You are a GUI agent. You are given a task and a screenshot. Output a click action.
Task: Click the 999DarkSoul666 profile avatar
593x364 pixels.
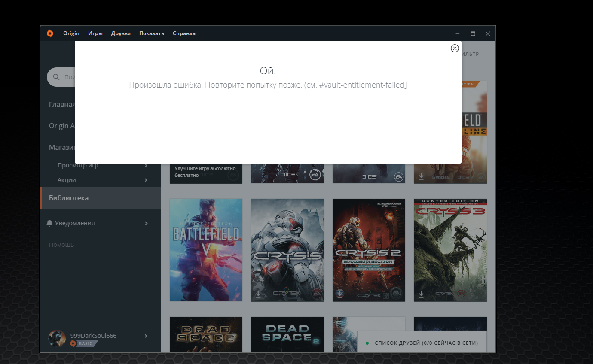57,339
